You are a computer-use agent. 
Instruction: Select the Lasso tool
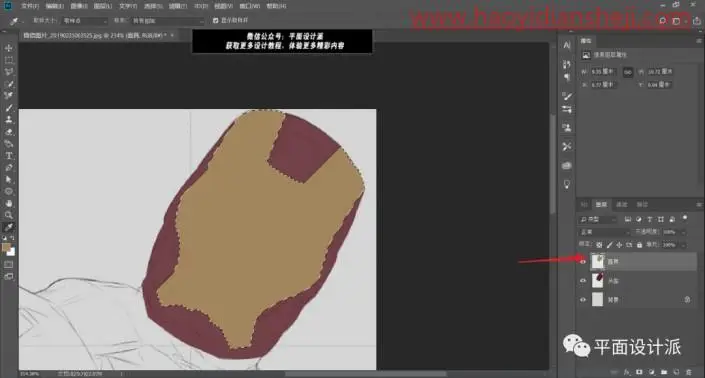point(9,71)
